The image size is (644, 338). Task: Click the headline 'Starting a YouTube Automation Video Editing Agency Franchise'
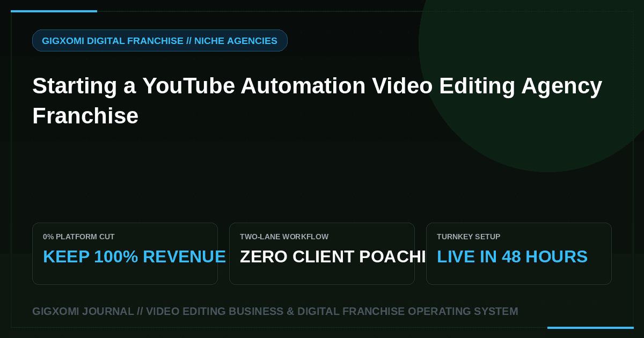click(317, 101)
